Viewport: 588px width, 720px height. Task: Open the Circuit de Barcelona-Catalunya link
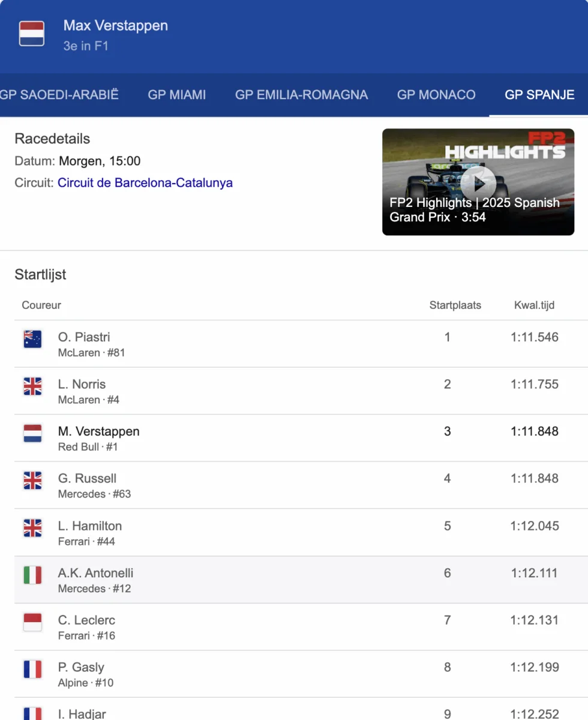click(145, 183)
